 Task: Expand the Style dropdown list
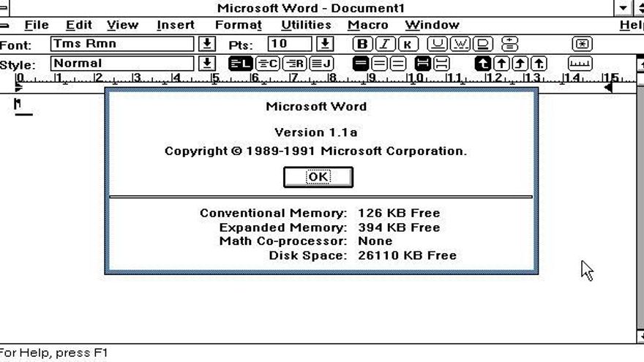[208, 64]
